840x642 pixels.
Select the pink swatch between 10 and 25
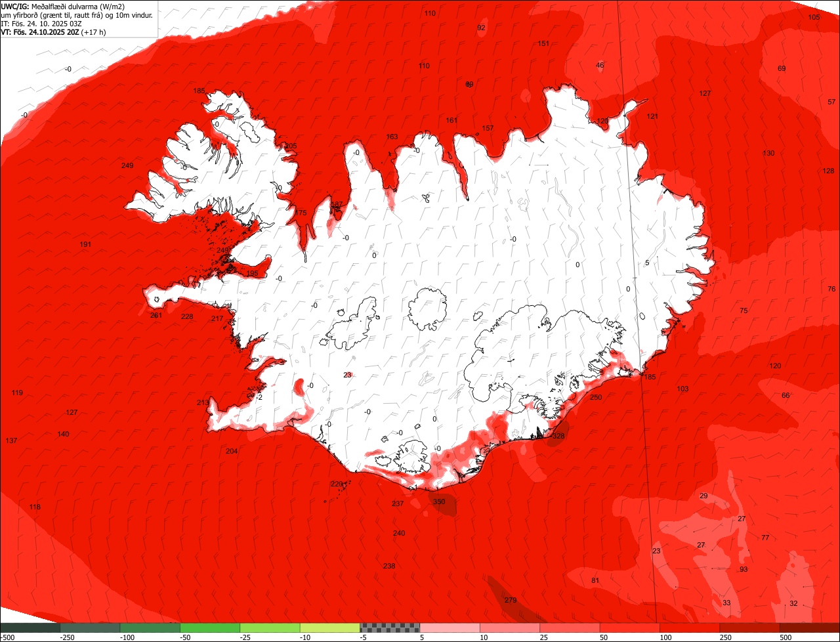[x=510, y=628]
